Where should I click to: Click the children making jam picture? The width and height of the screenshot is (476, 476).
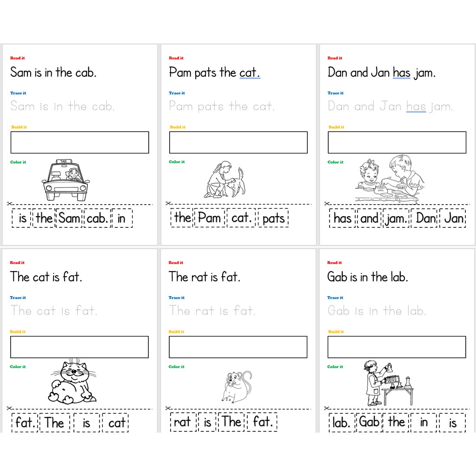point(390,179)
